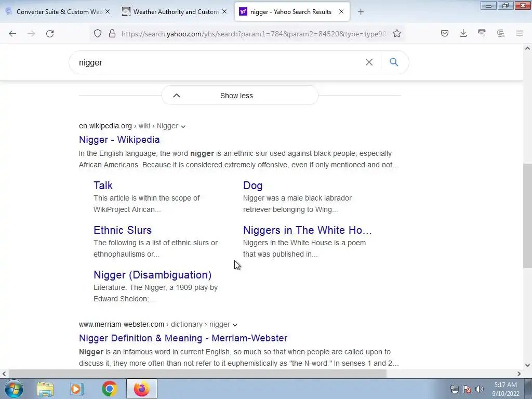The height and width of the screenshot is (399, 532).
Task: Switch to the Converter Suite & Custom Web tab
Action: coord(59,11)
